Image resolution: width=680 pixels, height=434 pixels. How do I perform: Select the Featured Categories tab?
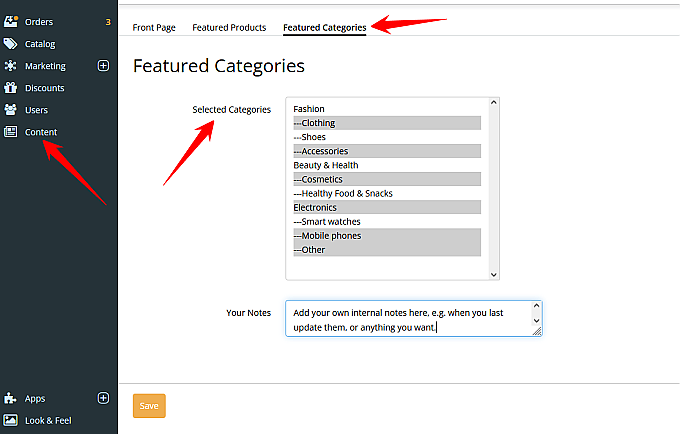(325, 28)
